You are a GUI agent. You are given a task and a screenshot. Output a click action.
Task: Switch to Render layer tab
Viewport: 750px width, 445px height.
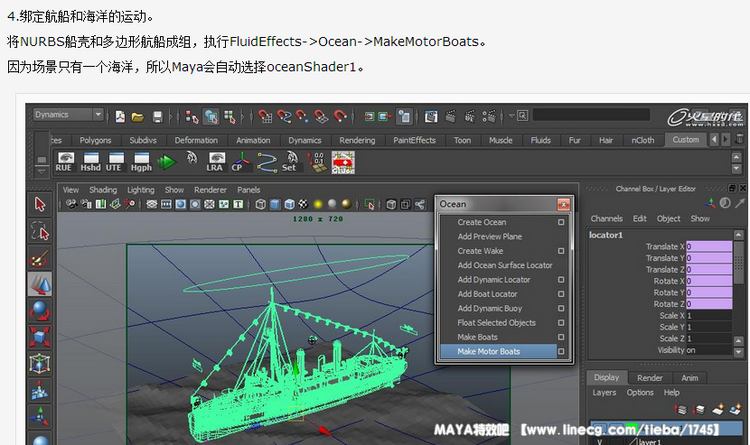(x=650, y=378)
